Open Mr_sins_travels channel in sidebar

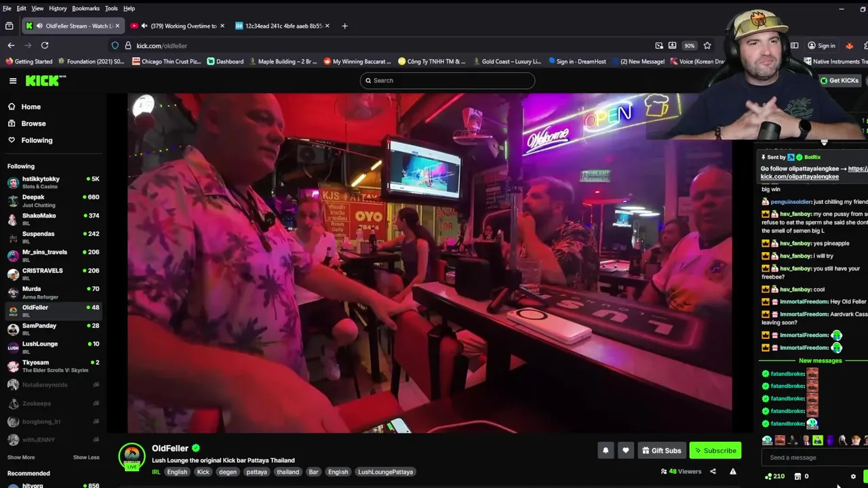(54, 256)
